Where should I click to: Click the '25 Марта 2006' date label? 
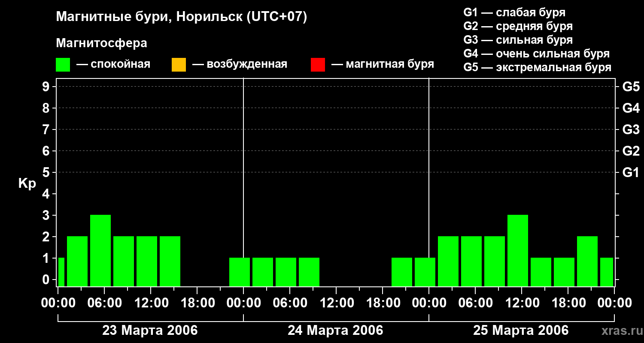click(x=521, y=331)
